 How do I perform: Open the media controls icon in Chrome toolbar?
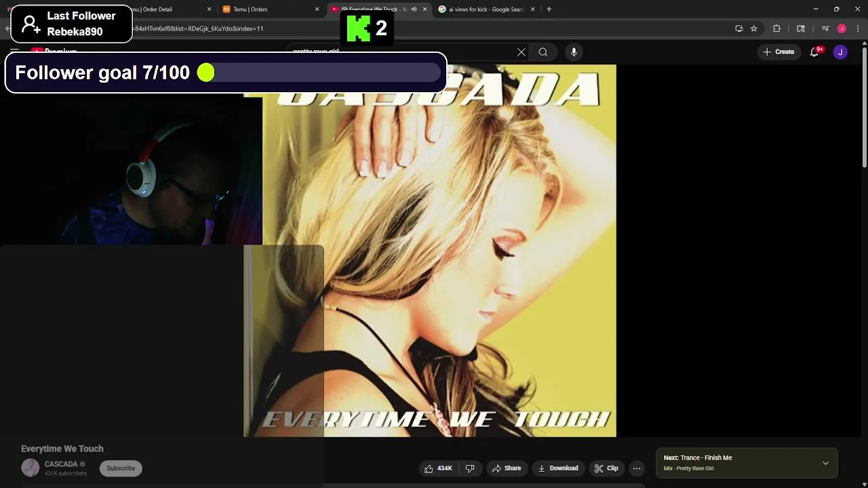point(825,28)
